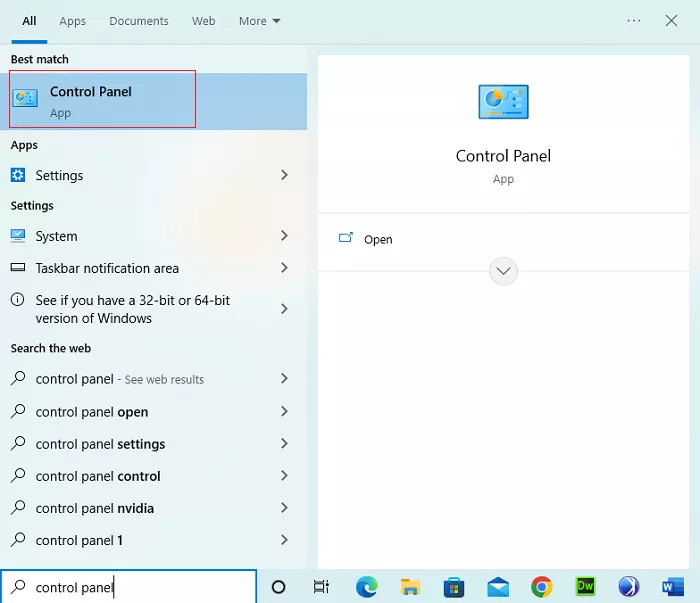Click the Taskbar notification area icon

[x=18, y=267]
